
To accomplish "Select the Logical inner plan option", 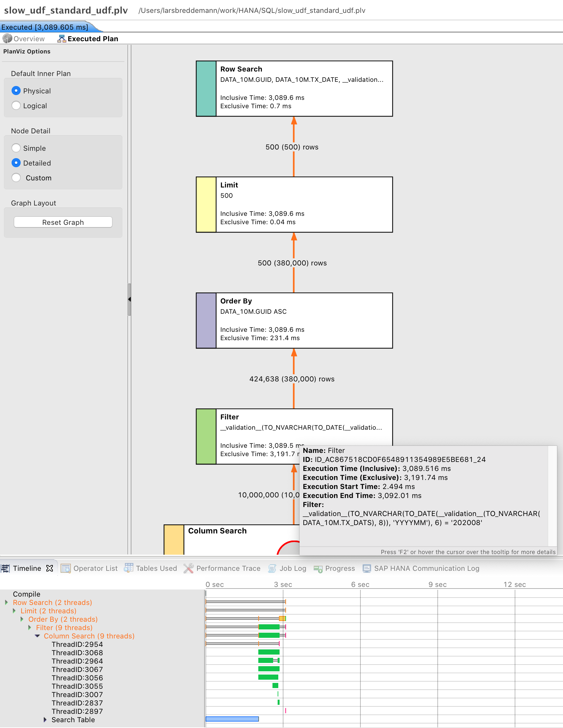I will click(x=16, y=106).
